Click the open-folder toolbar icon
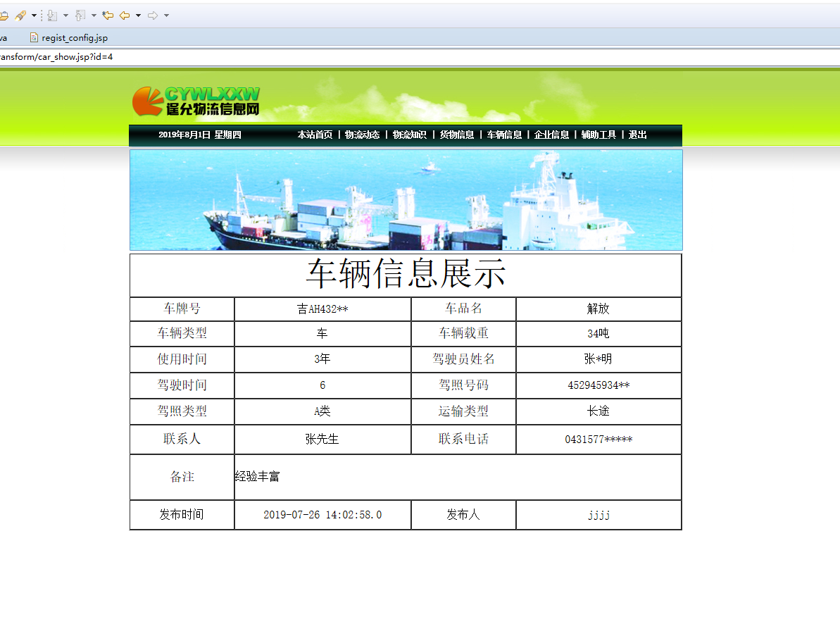 click(x=4, y=15)
